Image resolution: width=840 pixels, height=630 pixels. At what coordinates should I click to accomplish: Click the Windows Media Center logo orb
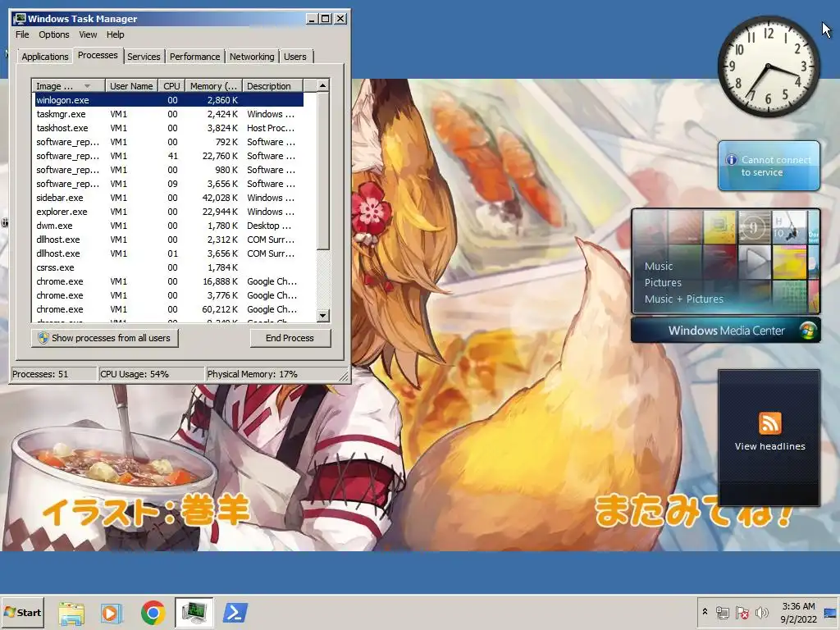[x=808, y=330]
